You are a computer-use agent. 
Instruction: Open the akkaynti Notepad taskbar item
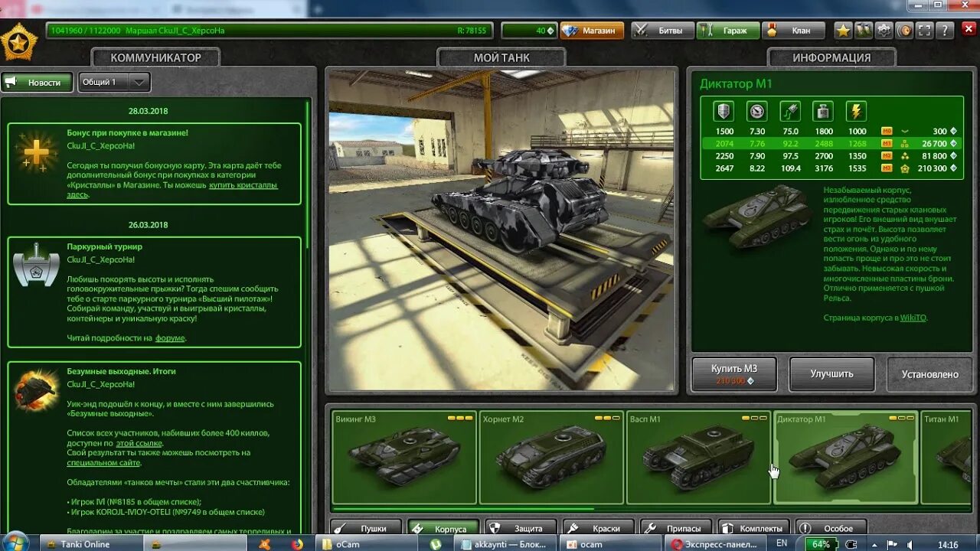505,544
